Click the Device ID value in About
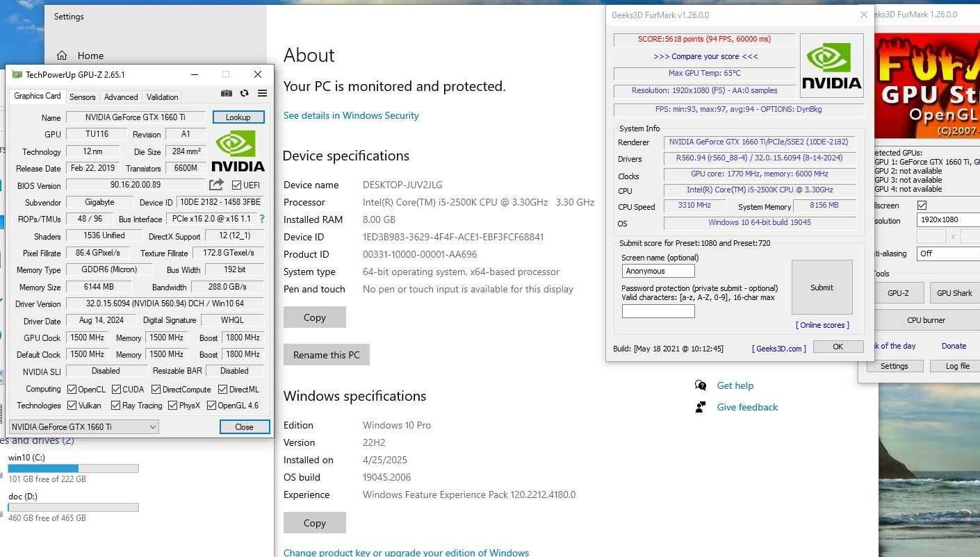Screen dimensions: 980x557 453,237
